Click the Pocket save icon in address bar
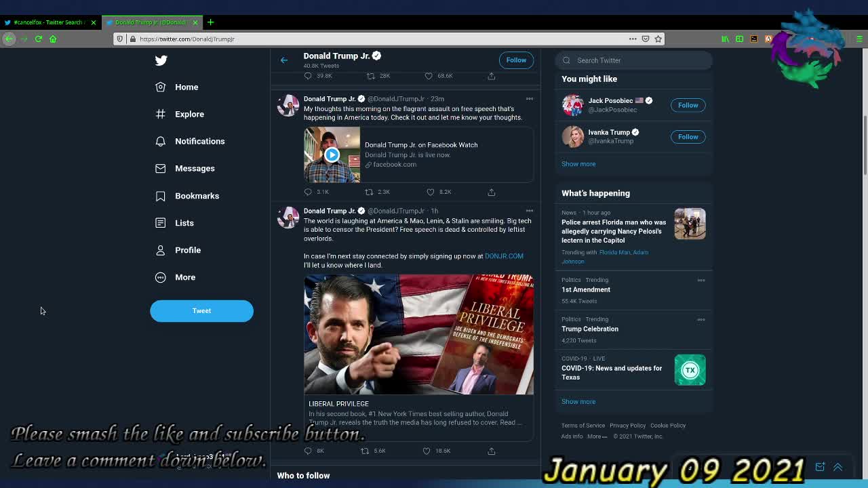This screenshot has width=868, height=488. tap(646, 39)
